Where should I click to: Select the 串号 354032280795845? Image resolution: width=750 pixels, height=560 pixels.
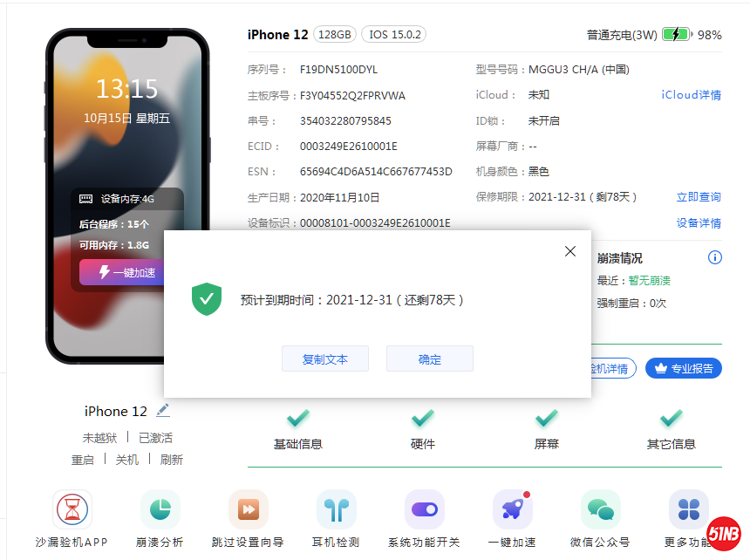click(x=345, y=121)
